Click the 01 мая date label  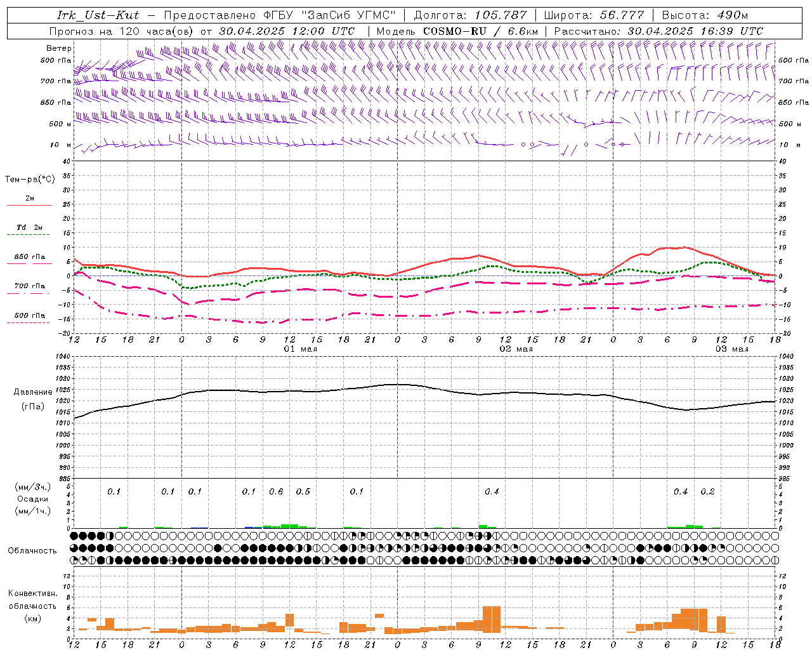pyautogui.click(x=300, y=349)
